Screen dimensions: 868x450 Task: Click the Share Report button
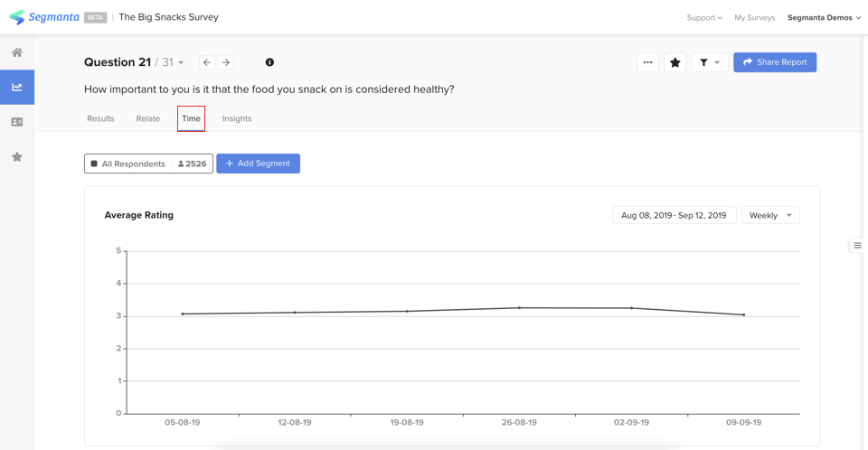775,62
